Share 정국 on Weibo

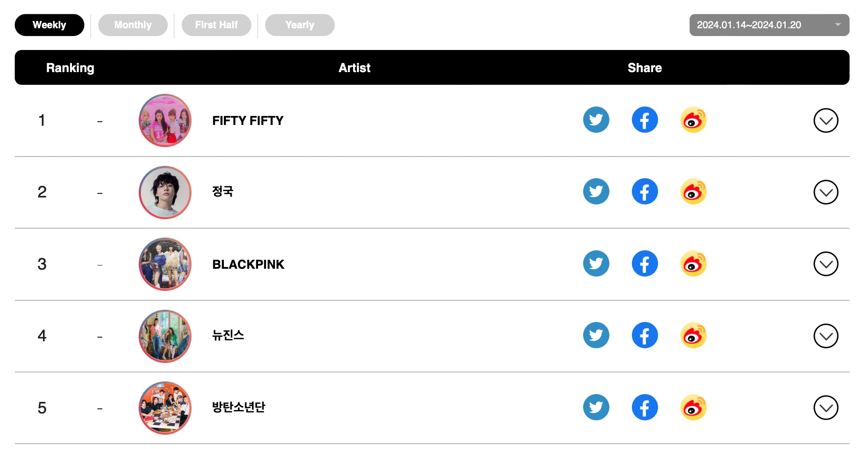(x=693, y=192)
